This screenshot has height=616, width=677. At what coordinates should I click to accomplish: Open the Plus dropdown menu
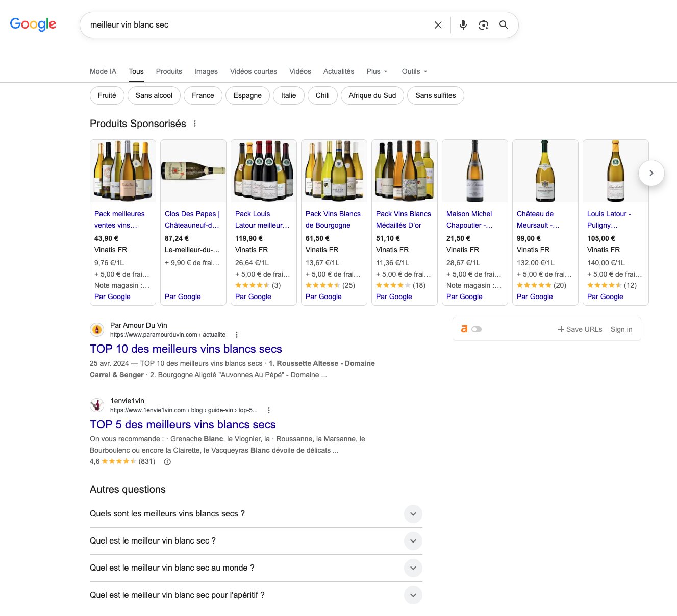click(x=377, y=71)
